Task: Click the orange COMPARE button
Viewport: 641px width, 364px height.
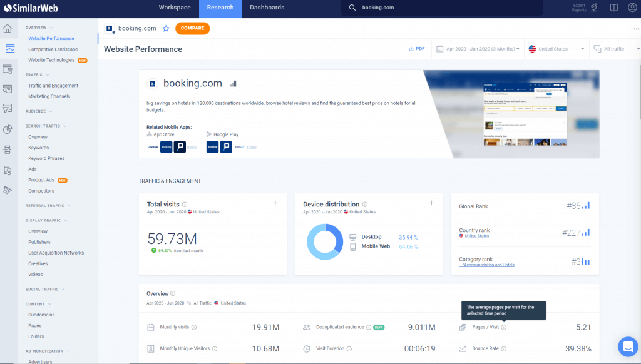Action: [x=192, y=28]
